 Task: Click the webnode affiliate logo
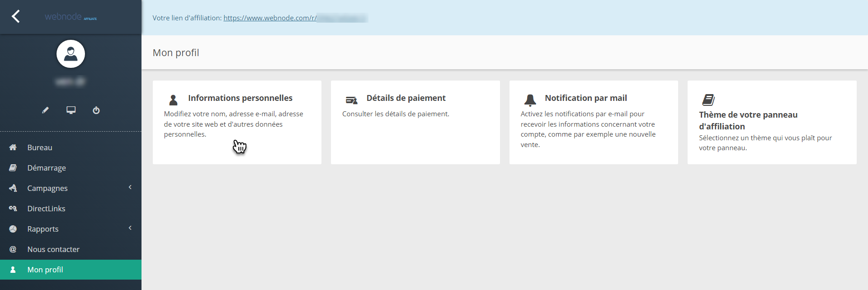(71, 17)
